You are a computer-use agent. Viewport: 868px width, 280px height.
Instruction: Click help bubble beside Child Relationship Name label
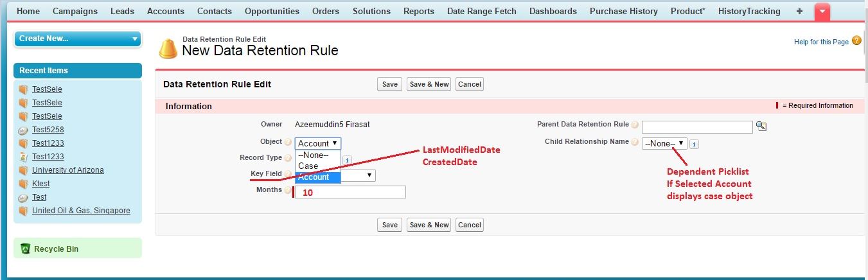tap(635, 142)
